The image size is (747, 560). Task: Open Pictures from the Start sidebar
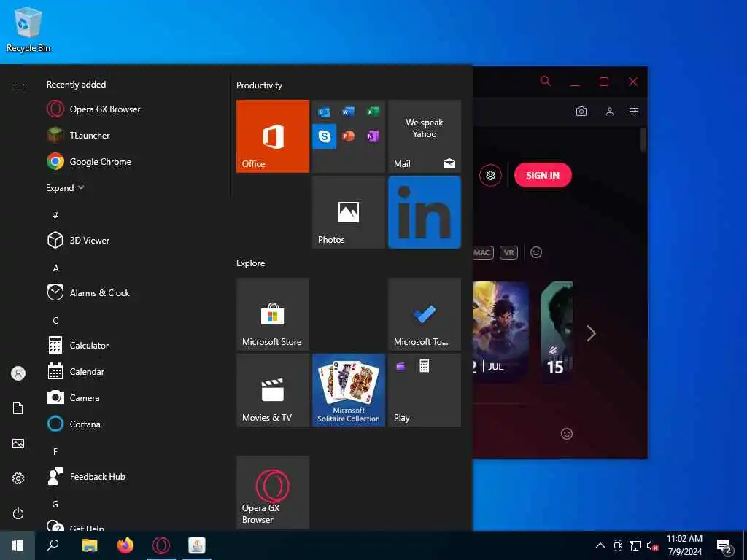tap(18, 443)
